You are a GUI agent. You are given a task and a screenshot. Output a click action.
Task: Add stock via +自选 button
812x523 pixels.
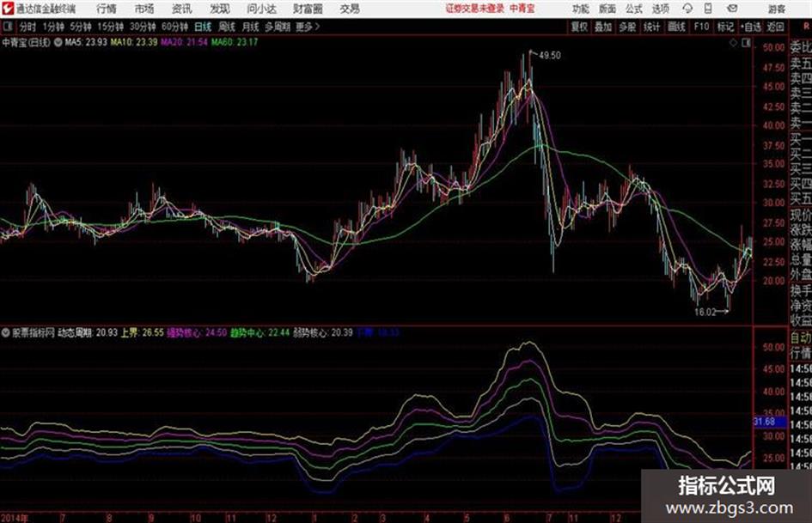tap(751, 27)
